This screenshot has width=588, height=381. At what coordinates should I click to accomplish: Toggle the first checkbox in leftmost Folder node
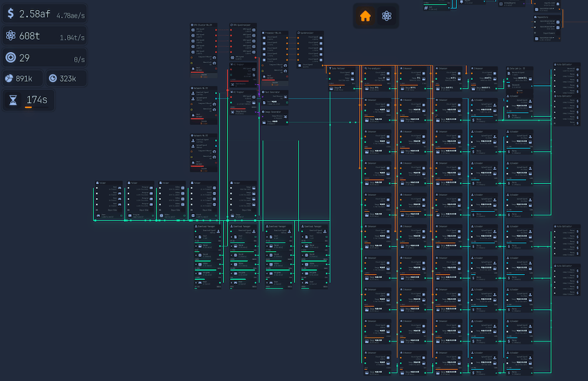(x=96, y=188)
